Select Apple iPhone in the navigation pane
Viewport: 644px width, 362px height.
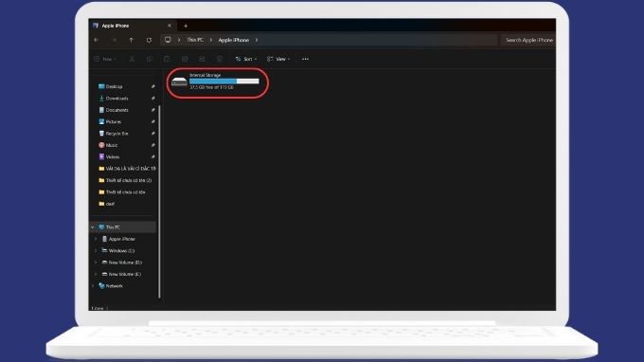(118, 239)
